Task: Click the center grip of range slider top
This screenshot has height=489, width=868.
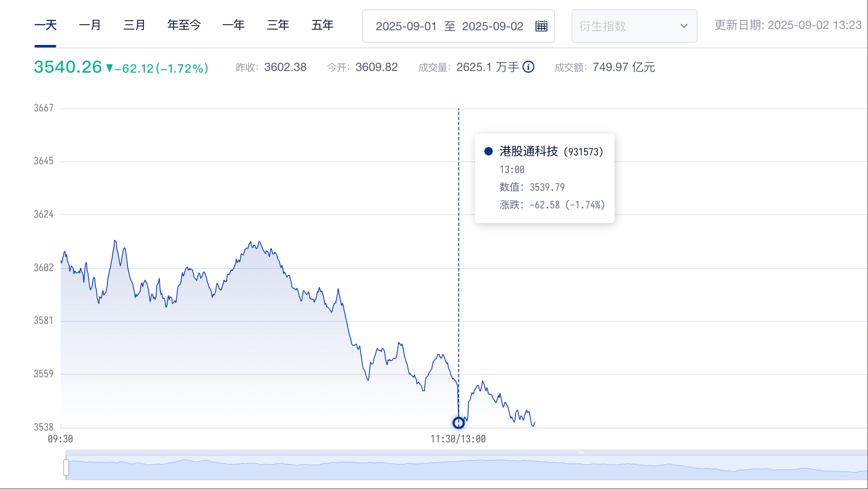Action: click(581, 452)
